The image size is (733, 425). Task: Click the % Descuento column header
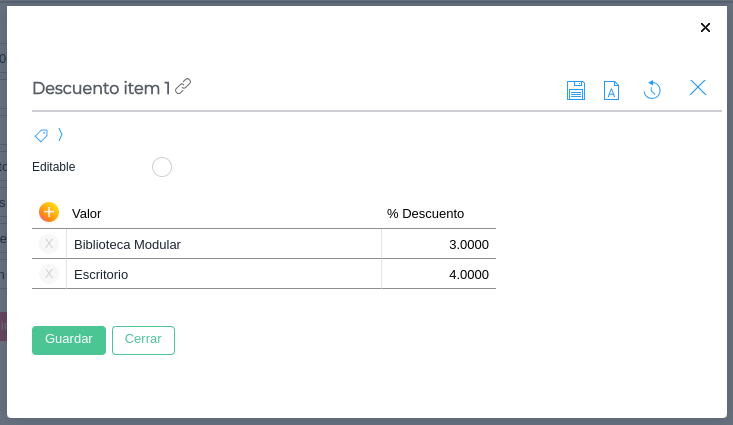pyautogui.click(x=425, y=214)
